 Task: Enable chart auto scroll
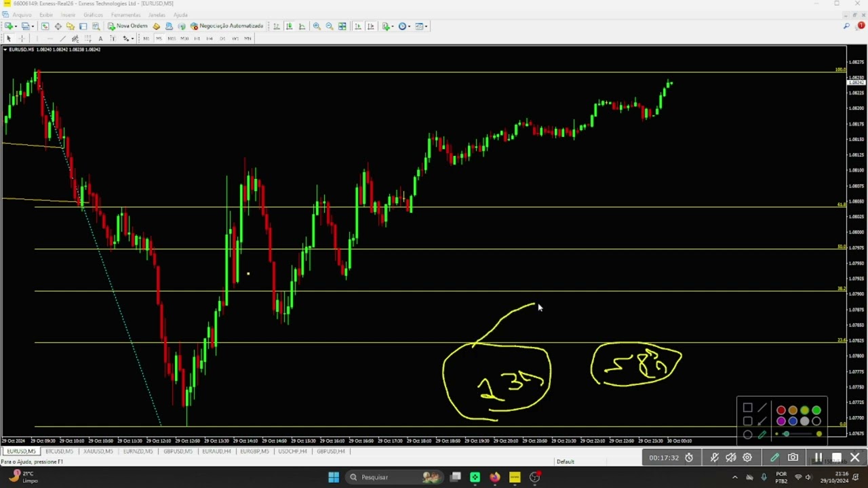tap(357, 26)
